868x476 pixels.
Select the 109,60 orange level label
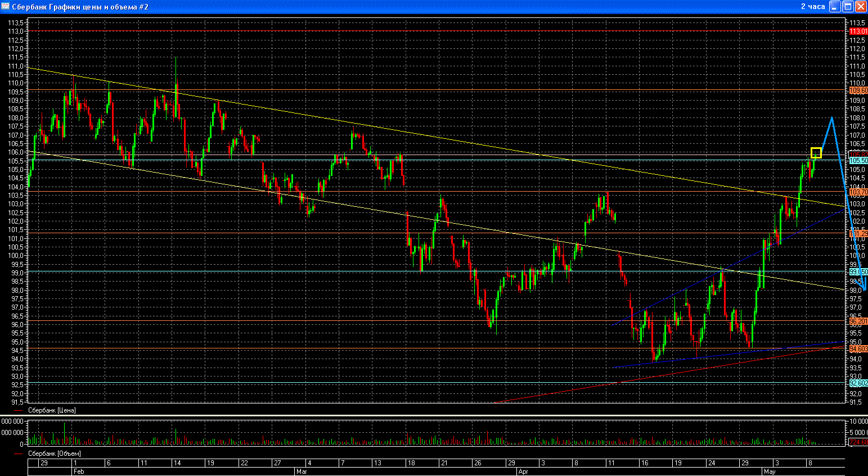pos(858,90)
